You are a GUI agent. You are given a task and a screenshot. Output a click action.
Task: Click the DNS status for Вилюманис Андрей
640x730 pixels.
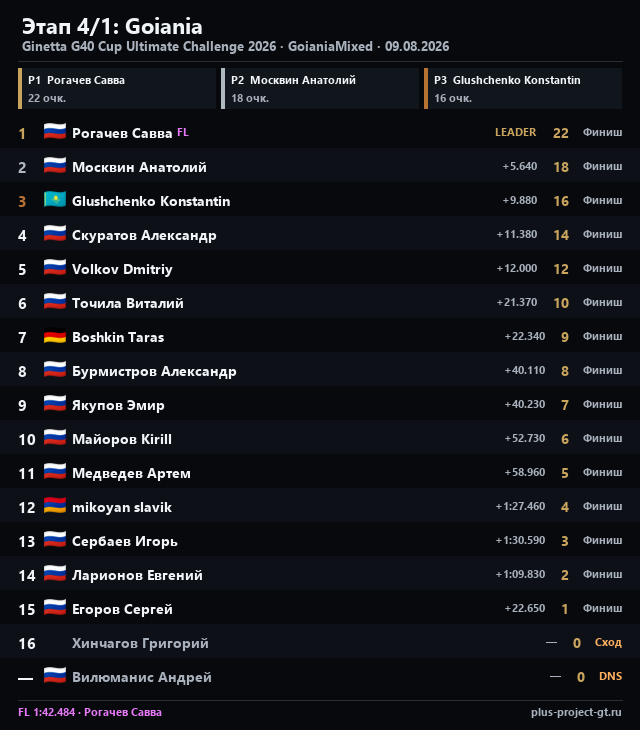(x=611, y=676)
